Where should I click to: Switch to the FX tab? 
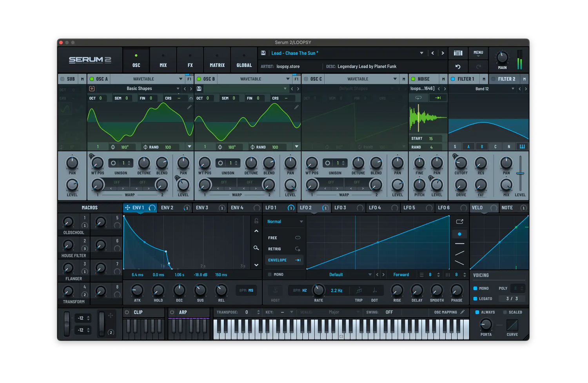coord(190,60)
